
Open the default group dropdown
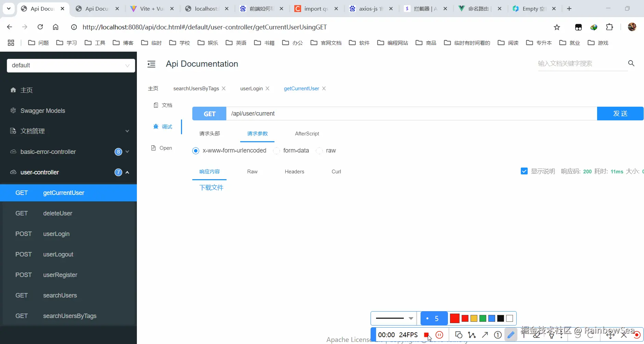tap(71, 65)
